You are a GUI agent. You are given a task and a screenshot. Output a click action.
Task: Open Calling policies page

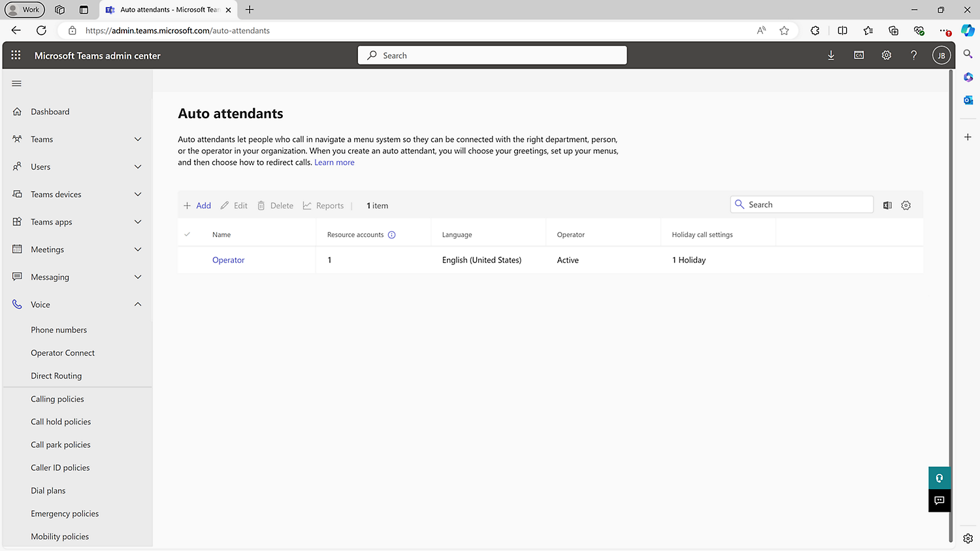pos(57,399)
